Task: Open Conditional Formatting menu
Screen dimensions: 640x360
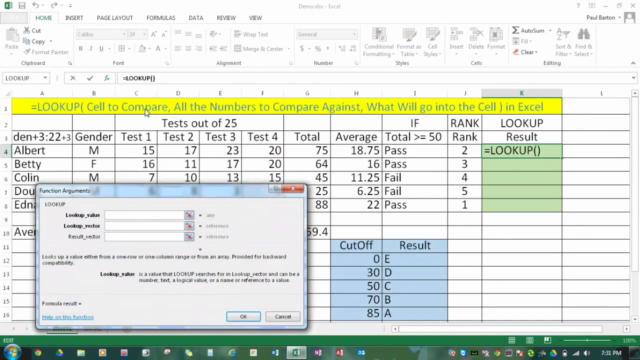Action: [x=379, y=42]
